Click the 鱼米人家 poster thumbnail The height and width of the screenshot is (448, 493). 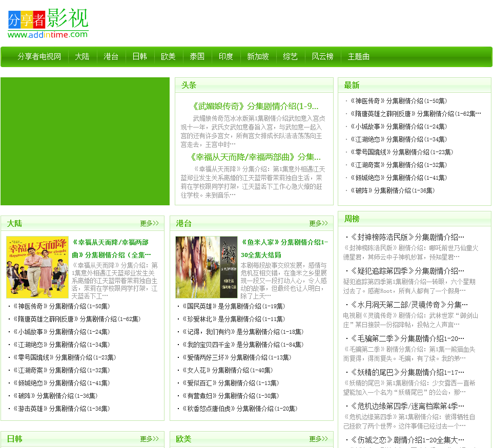[206, 267]
